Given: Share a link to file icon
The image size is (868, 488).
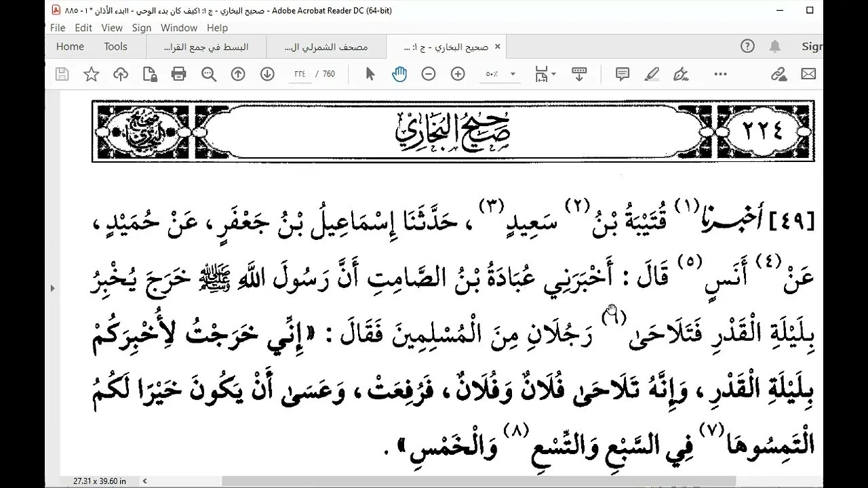Looking at the screenshot, I should click(x=779, y=75).
